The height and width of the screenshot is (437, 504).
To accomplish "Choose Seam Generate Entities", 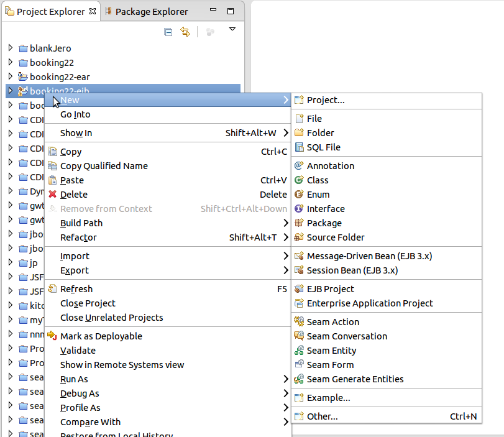I will pyautogui.click(x=355, y=379).
